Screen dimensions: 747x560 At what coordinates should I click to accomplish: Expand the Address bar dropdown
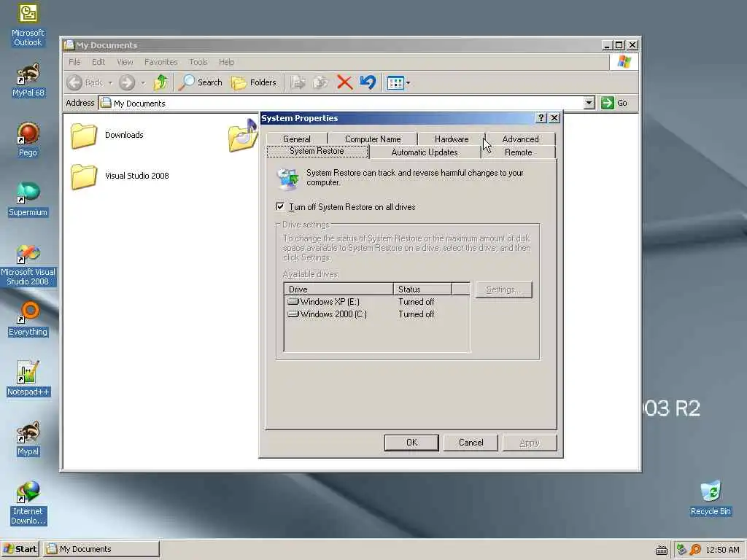(589, 103)
